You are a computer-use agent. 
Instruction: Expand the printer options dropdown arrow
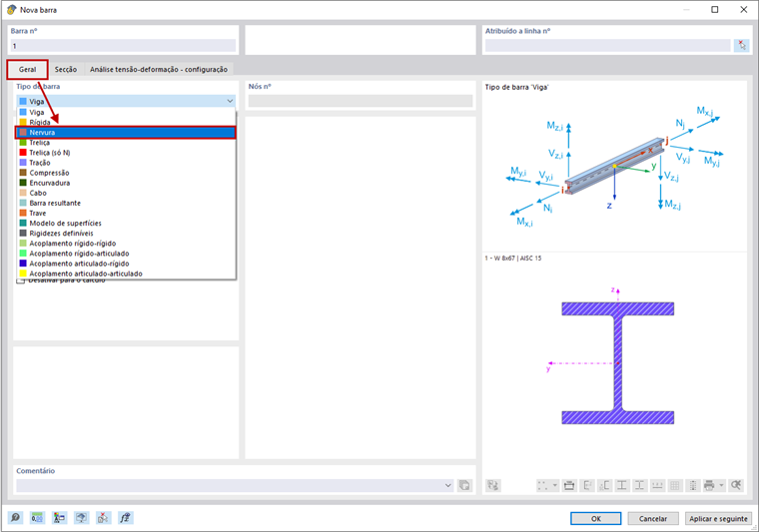click(x=721, y=485)
